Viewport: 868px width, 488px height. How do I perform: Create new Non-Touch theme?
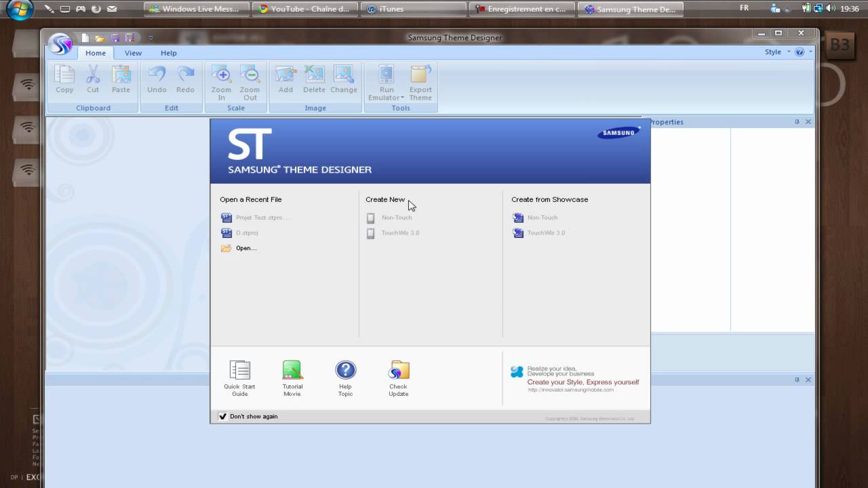click(x=389, y=218)
